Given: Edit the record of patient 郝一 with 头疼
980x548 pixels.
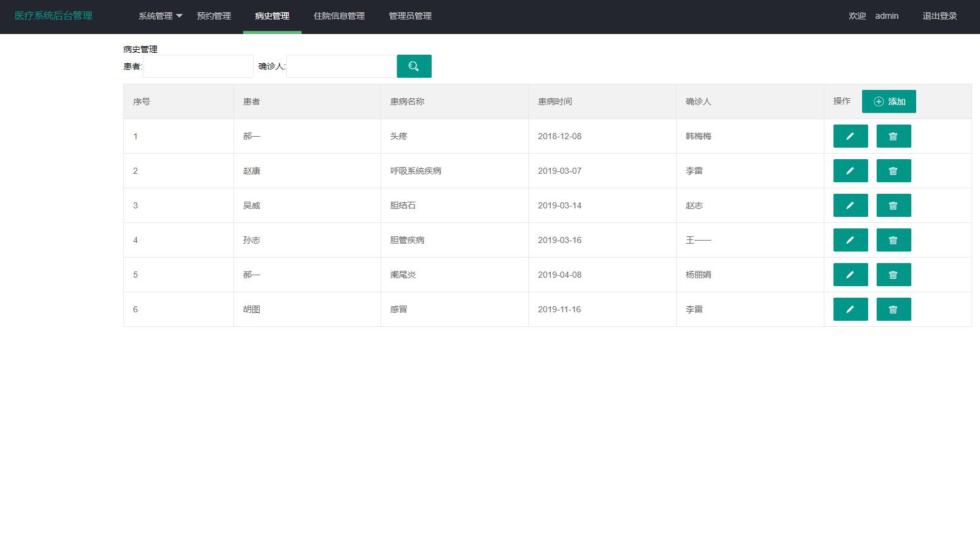Looking at the screenshot, I should tap(850, 136).
